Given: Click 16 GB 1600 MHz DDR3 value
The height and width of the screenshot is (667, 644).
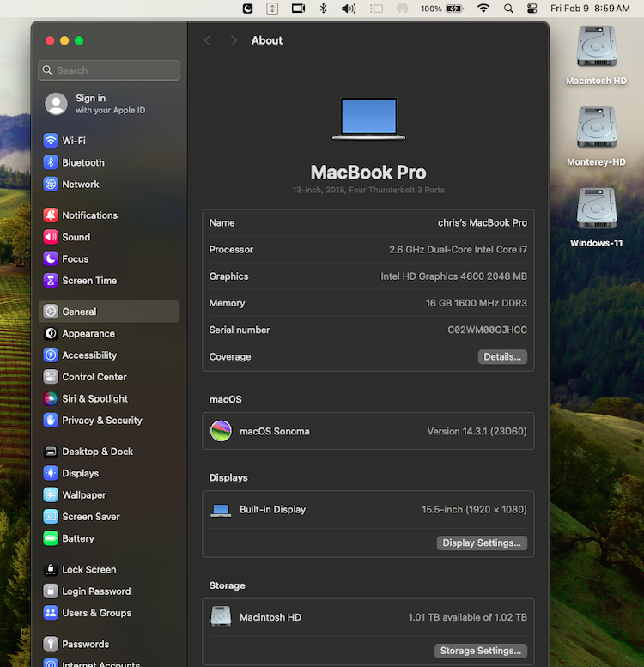Looking at the screenshot, I should click(477, 303).
